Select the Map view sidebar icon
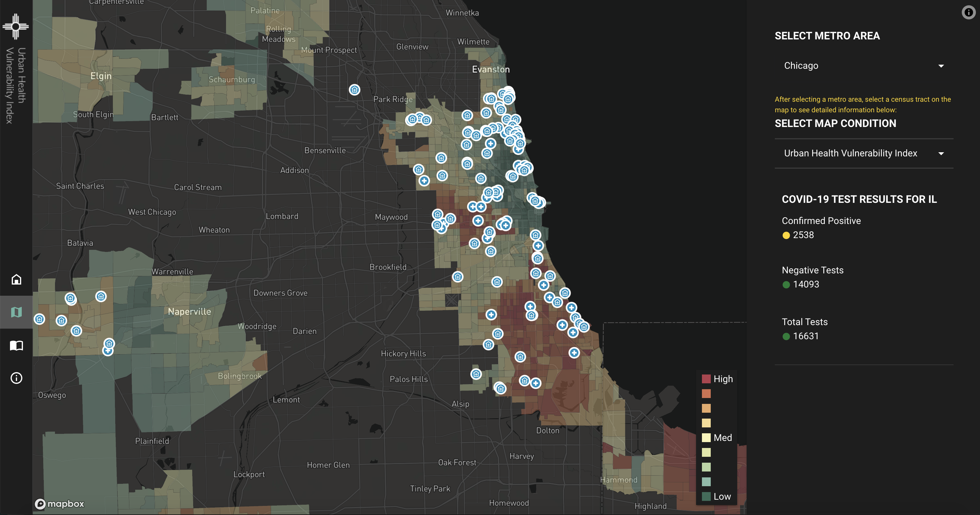The image size is (980, 515). point(16,312)
